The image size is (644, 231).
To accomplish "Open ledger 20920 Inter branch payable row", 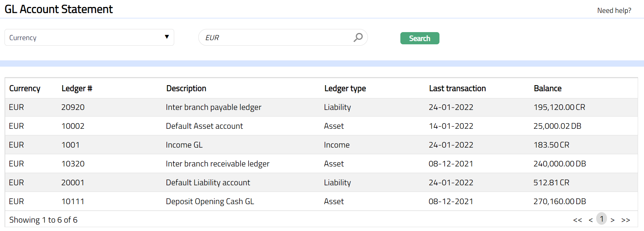I will [213, 107].
